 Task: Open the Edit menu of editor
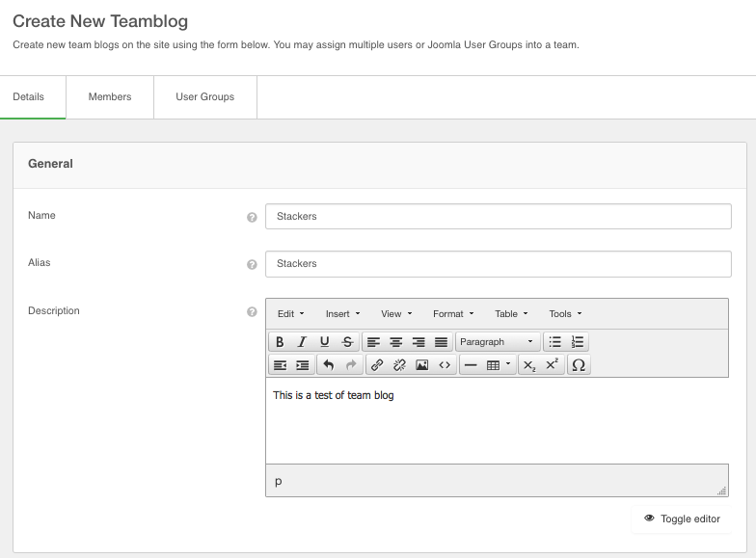[291, 314]
